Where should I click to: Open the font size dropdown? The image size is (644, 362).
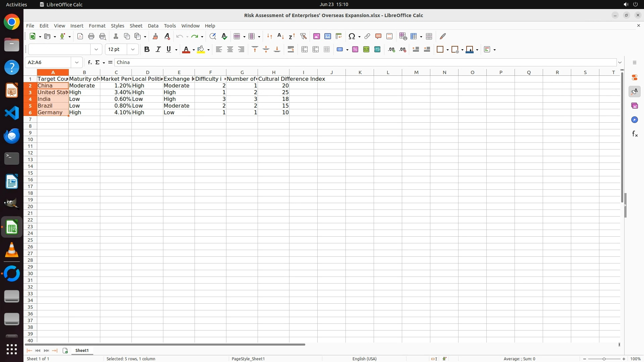coord(133,50)
